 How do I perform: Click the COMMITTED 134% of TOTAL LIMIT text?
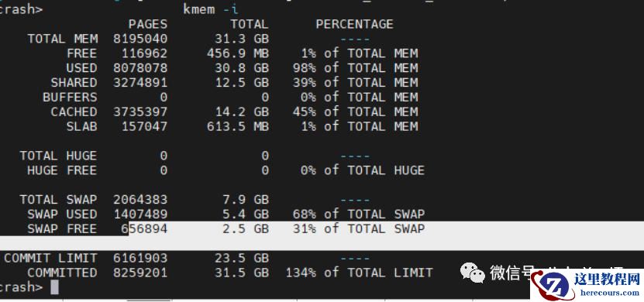pyautogui.click(x=359, y=273)
